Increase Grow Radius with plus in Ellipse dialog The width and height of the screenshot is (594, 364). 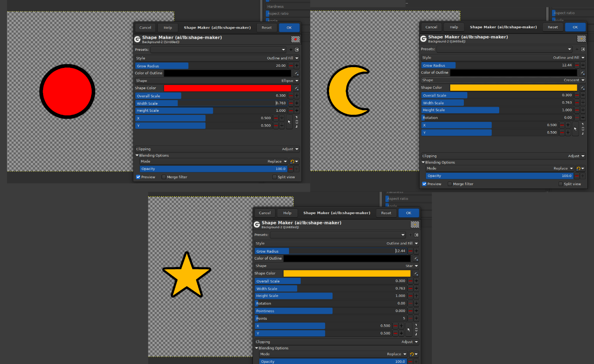(297, 66)
